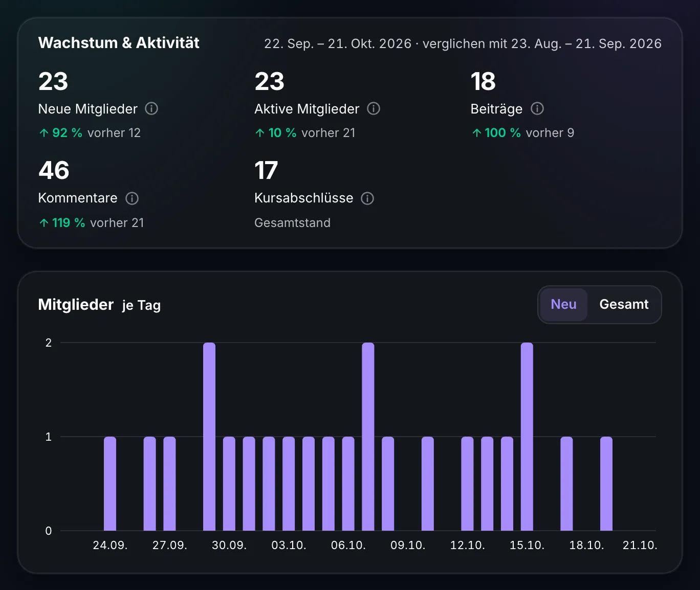This screenshot has height=590, width=700.
Task: Click the Gesamtstand text
Action: coord(293,223)
